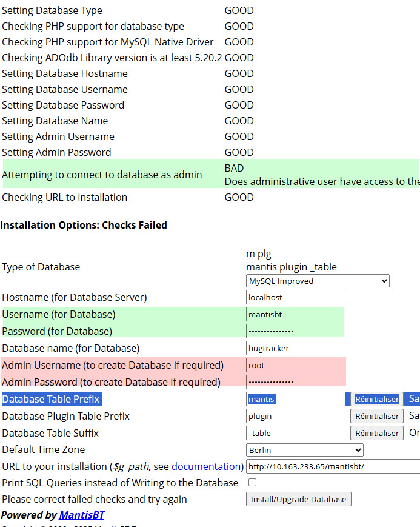This screenshot has height=527, width=420.
Task: Open the documentation link
Action: click(x=206, y=466)
